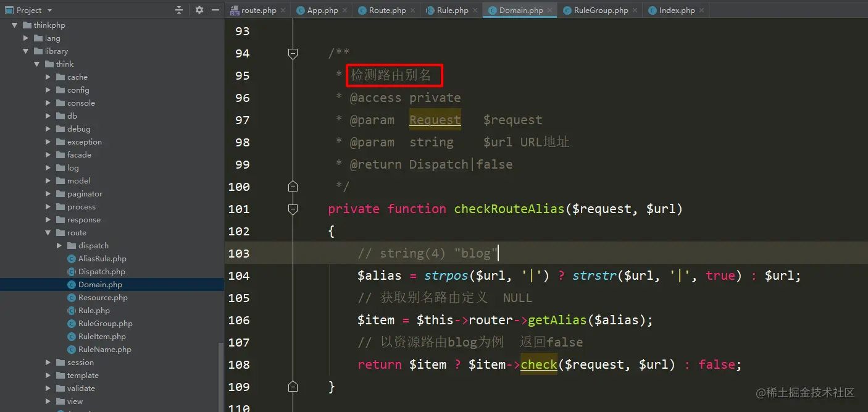Select the paginator folder

(x=85, y=194)
